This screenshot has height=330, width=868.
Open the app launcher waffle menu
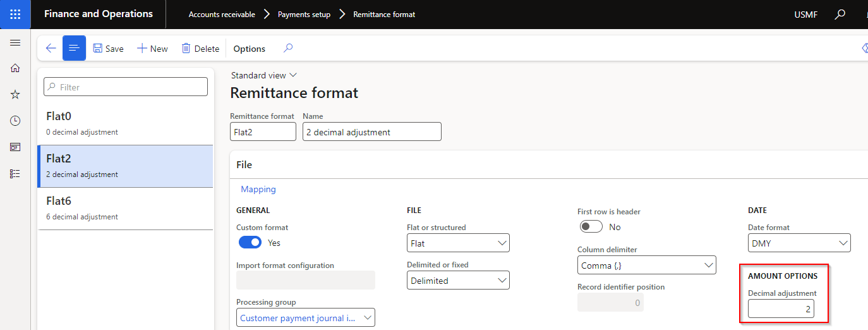coord(15,14)
